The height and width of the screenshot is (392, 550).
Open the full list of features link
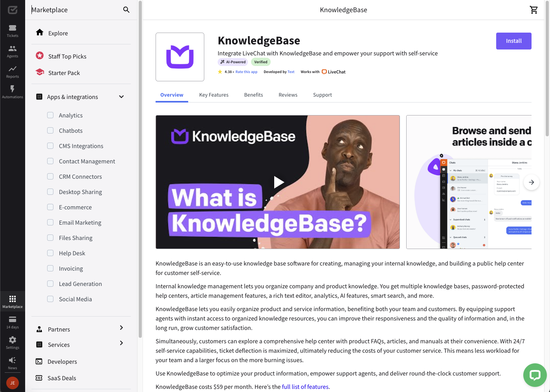tap(305, 387)
